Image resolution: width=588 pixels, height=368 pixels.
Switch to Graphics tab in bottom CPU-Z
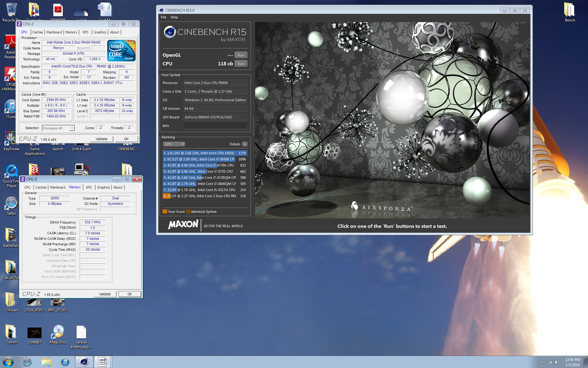click(104, 187)
